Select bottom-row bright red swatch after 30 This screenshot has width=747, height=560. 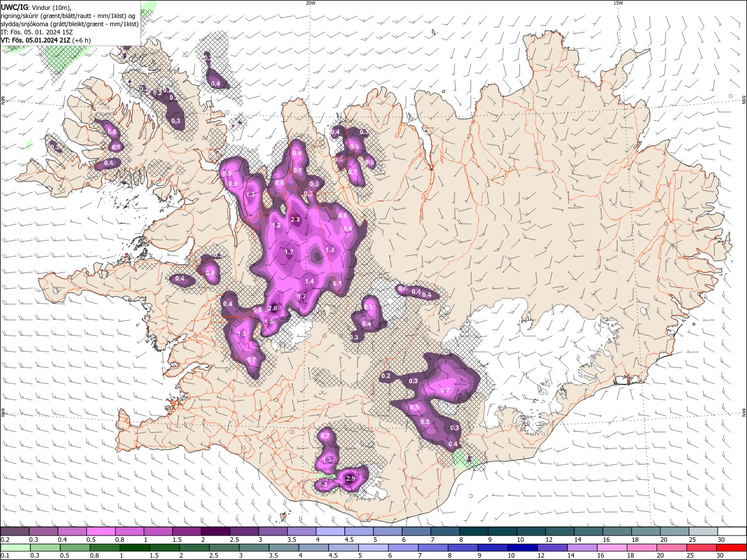pyautogui.click(x=731, y=548)
